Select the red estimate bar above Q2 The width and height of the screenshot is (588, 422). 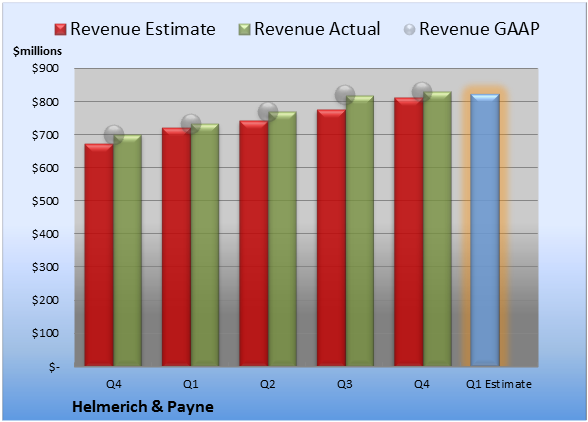[254, 243]
